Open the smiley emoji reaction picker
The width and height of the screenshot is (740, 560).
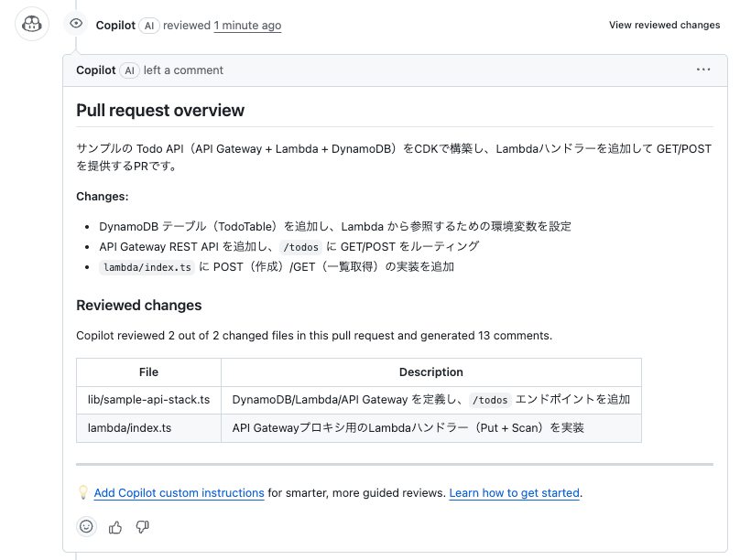pos(87,526)
